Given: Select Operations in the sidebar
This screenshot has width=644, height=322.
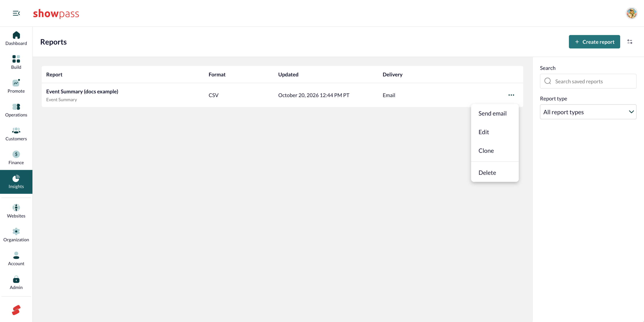Looking at the screenshot, I should coord(16,110).
